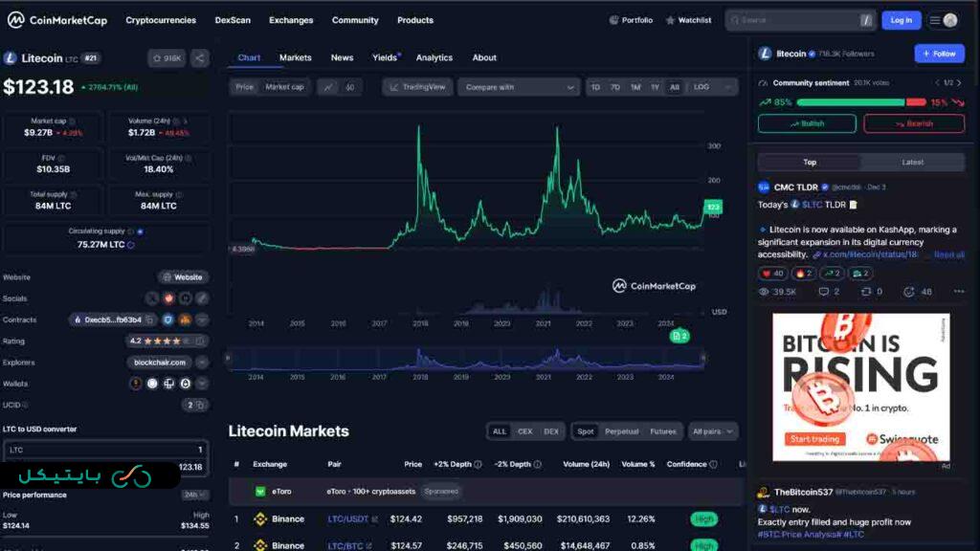
Task: Open the All pairs dropdown
Action: pyautogui.click(x=714, y=431)
